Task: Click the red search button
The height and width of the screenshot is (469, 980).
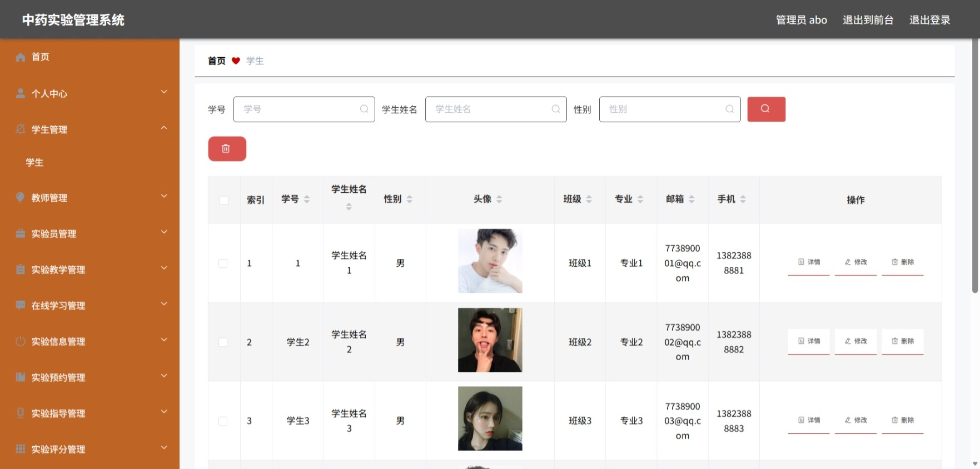Action: 766,109
